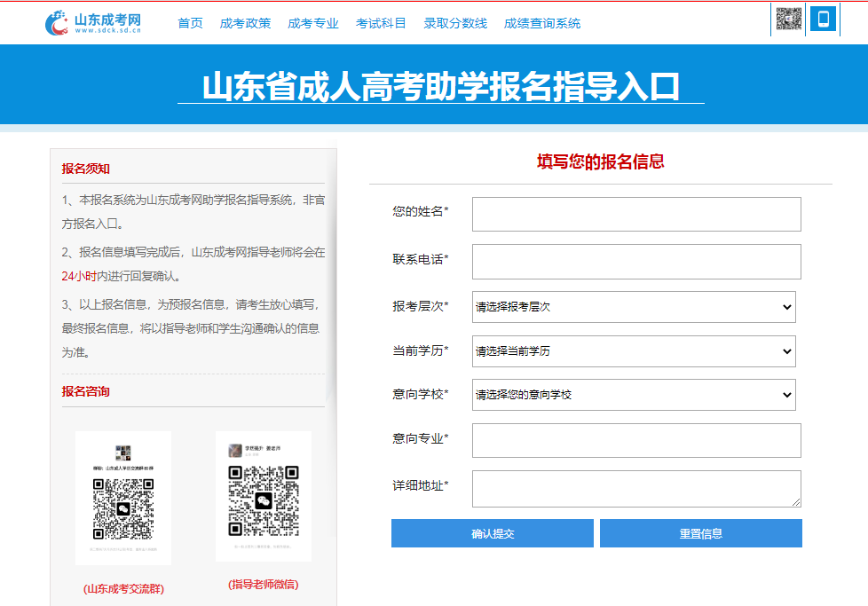Open the 成考专业 navigation link
Image resolution: width=868 pixels, height=606 pixels.
(313, 23)
